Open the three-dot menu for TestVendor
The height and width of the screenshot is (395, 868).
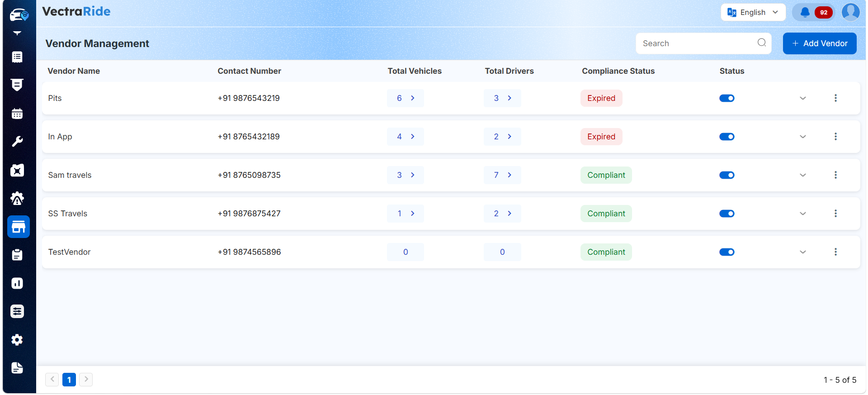(835, 252)
